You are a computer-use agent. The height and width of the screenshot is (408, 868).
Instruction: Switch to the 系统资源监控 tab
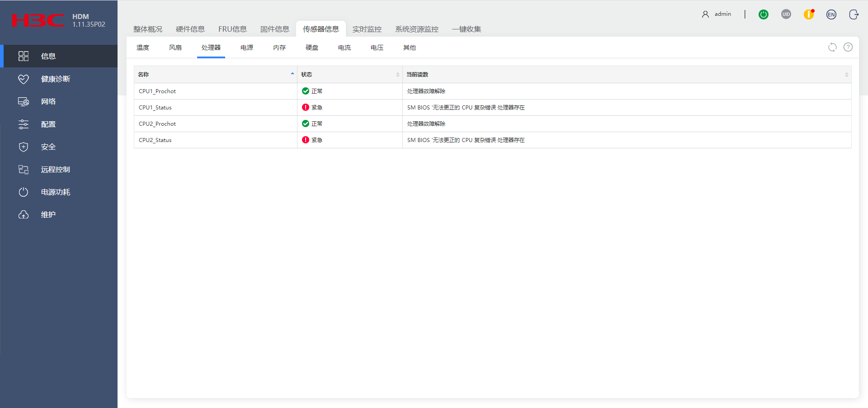click(x=417, y=29)
